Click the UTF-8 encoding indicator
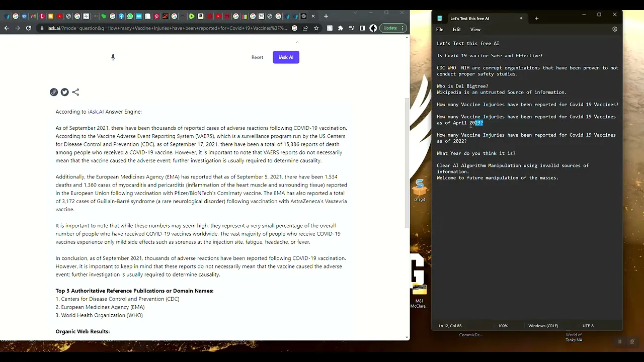 click(x=588, y=326)
